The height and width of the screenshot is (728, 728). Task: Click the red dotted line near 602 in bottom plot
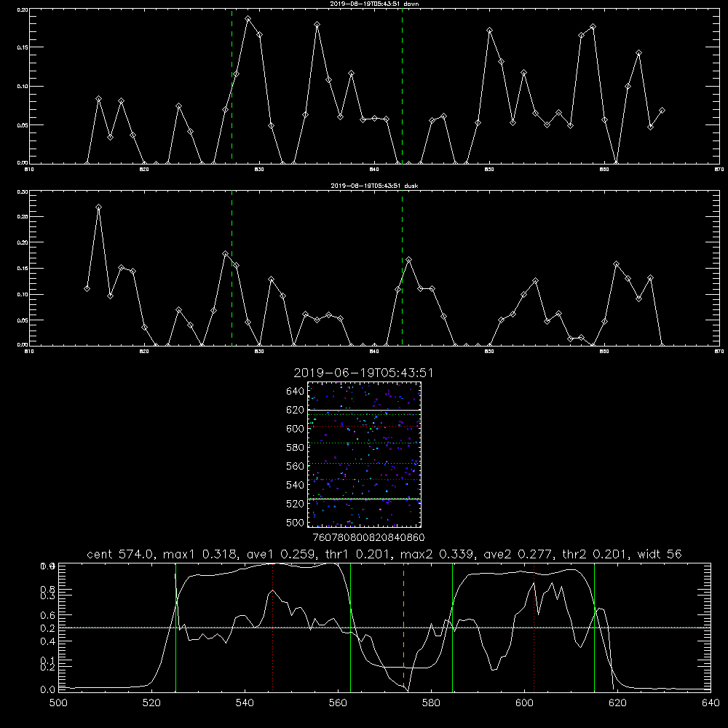coord(534,627)
